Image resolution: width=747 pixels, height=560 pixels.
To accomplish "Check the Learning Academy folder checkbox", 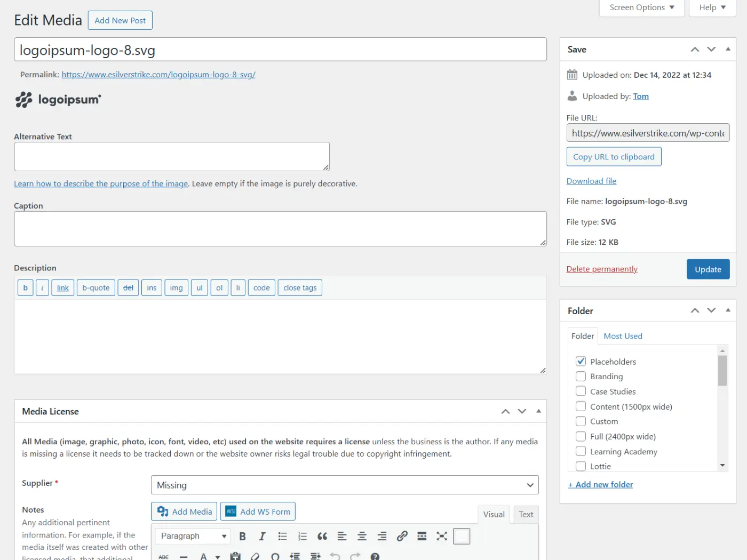I will point(581,451).
